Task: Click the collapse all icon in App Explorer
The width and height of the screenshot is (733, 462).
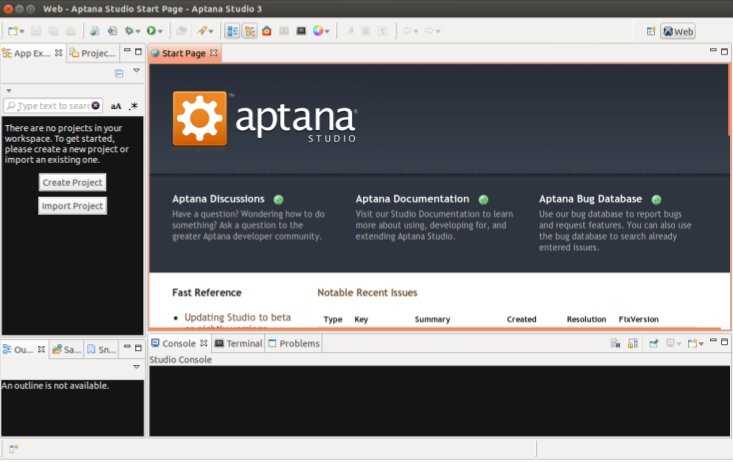Action: click(119, 73)
